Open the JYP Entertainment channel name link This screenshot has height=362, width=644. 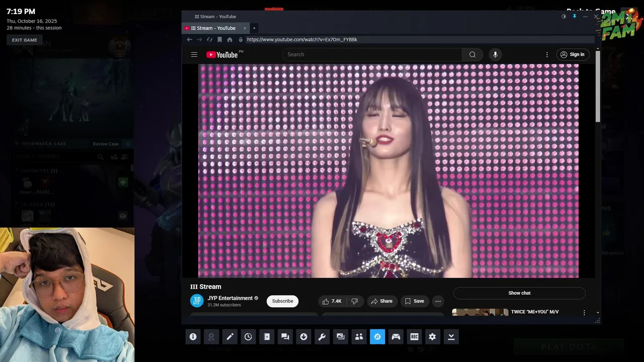[230, 298]
